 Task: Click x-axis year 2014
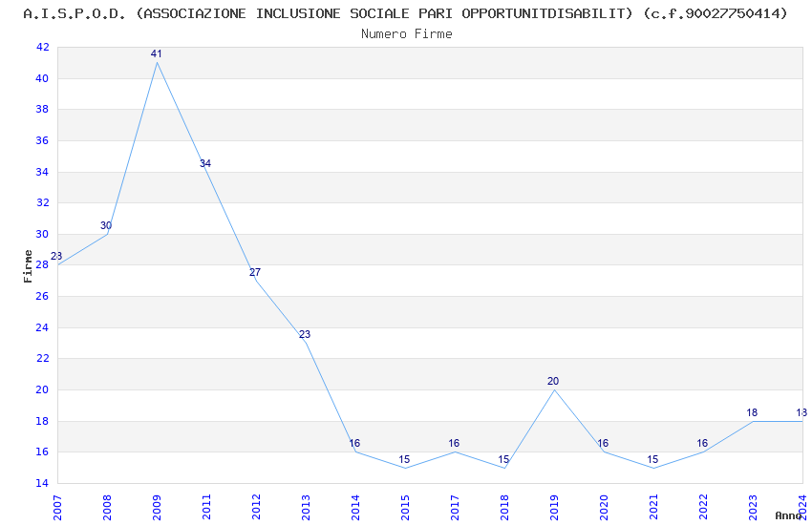pyautogui.click(x=355, y=508)
